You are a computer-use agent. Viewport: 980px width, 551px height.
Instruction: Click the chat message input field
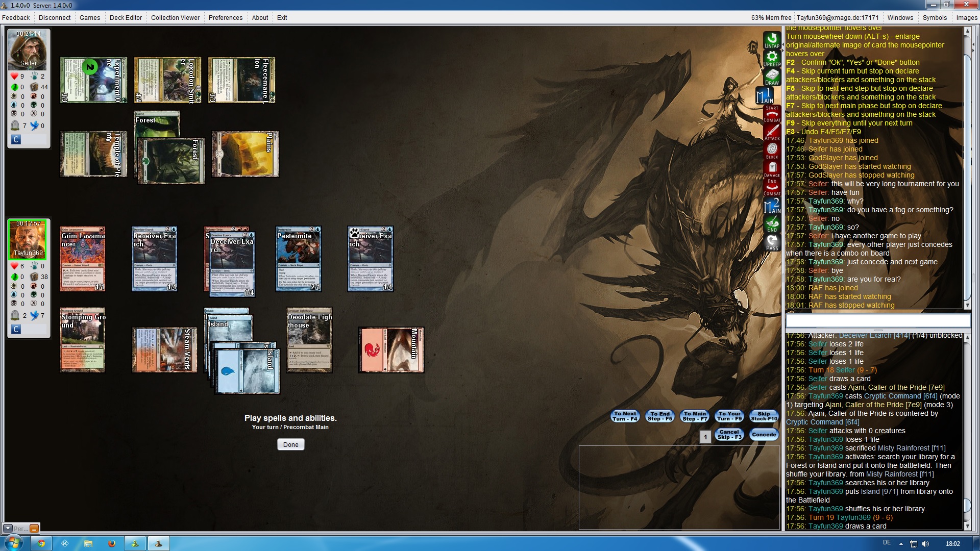878,320
